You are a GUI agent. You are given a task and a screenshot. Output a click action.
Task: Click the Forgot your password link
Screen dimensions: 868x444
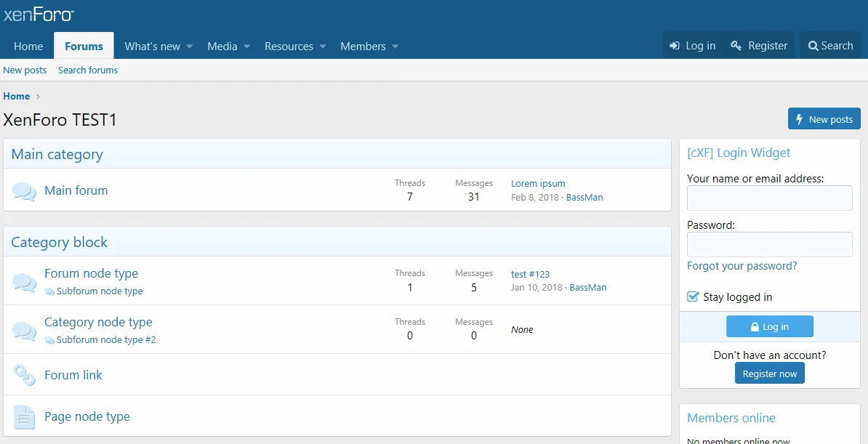tap(742, 266)
